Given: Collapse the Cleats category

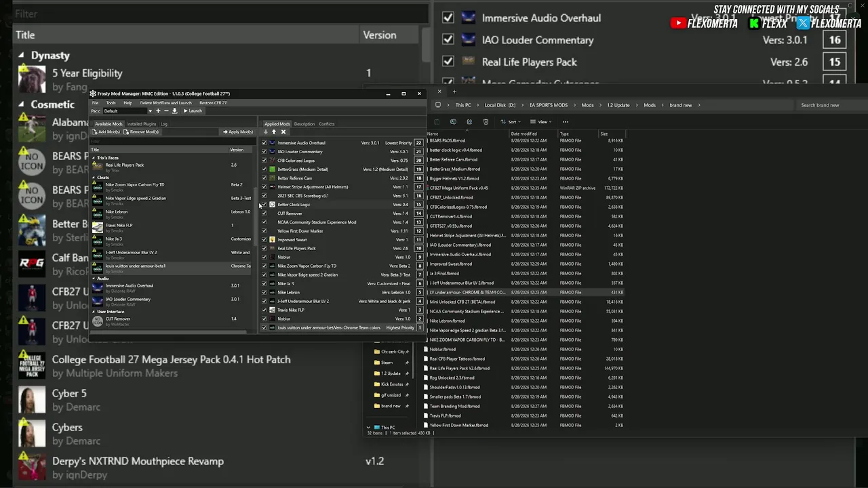Looking at the screenshot, I should point(94,178).
